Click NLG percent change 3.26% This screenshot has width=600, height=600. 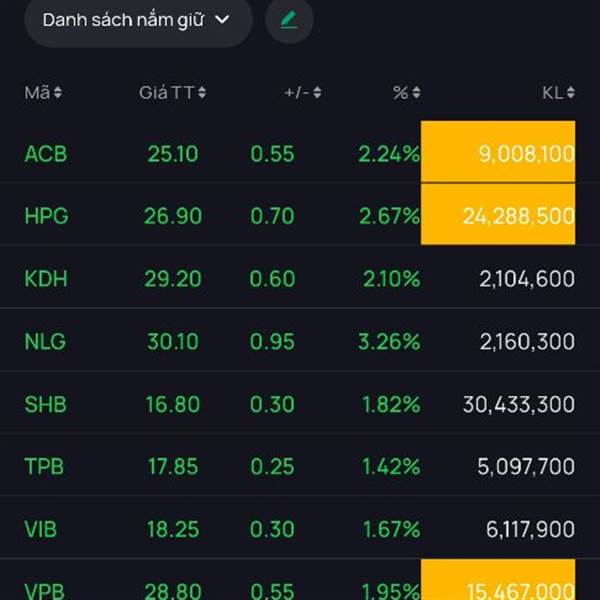389,342
